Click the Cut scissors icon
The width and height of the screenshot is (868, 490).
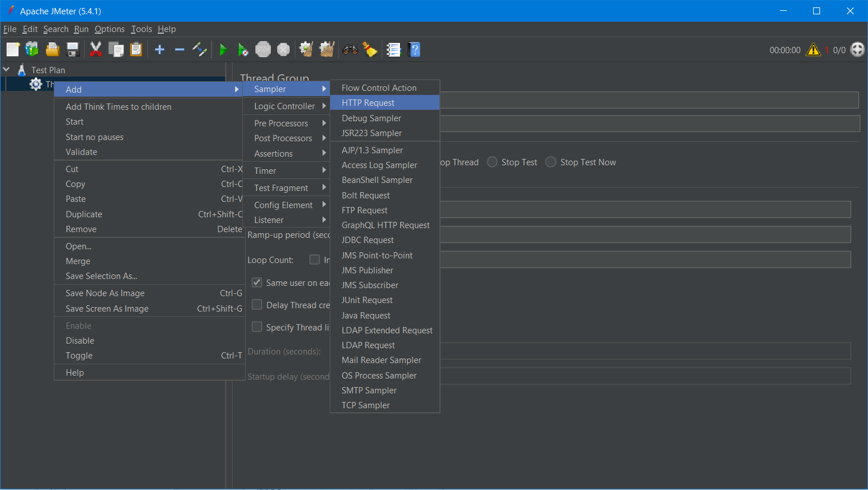(95, 50)
